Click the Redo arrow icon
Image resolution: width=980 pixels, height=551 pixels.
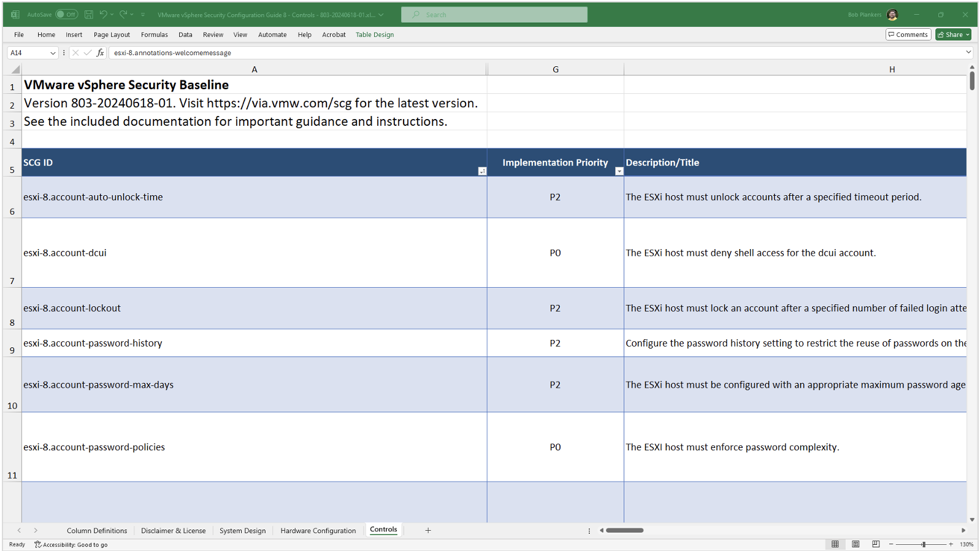(123, 14)
